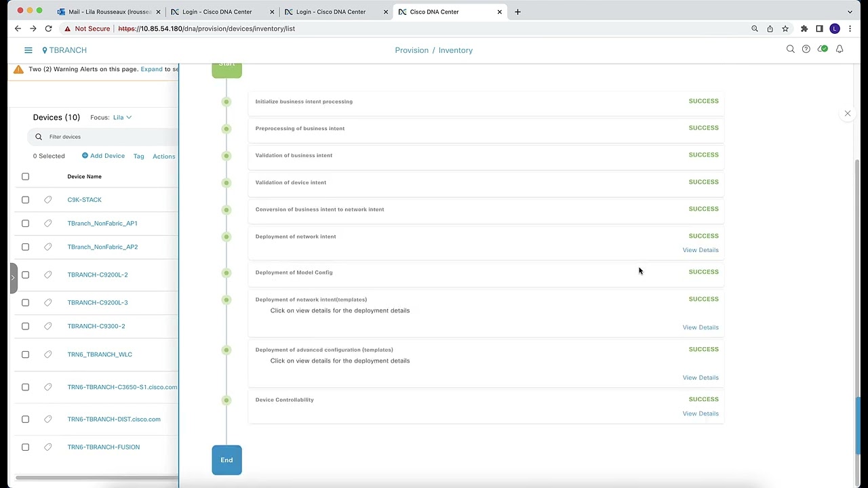Expand the warning alerts message
This screenshot has width=868, height=488.
(x=151, y=69)
